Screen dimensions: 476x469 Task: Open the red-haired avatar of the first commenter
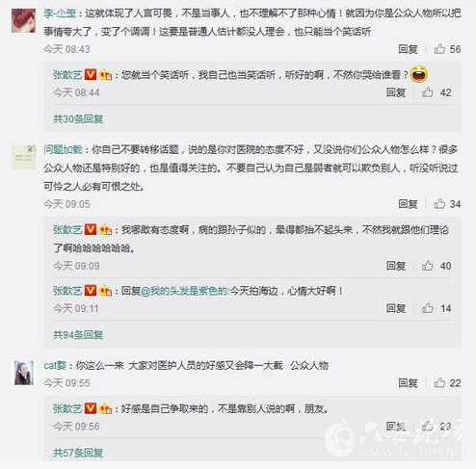(x=23, y=21)
